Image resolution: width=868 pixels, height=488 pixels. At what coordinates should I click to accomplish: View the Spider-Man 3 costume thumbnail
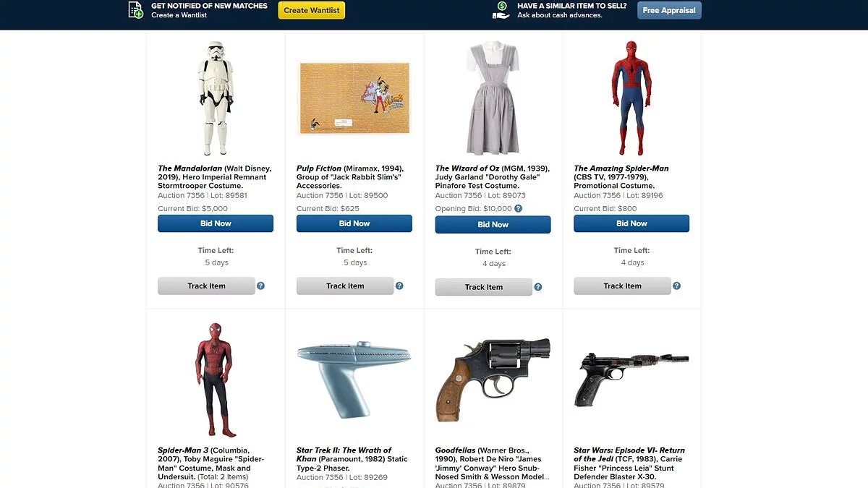click(x=214, y=380)
